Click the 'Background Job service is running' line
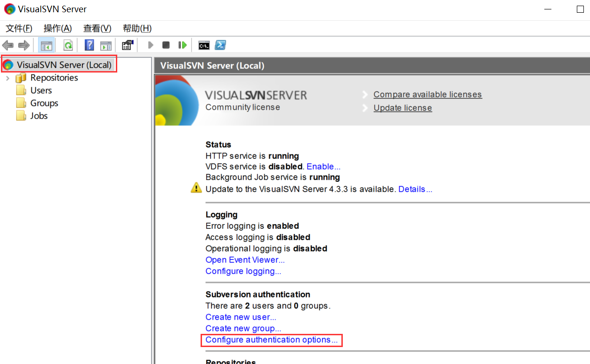Image resolution: width=590 pixels, height=364 pixels. point(273,178)
